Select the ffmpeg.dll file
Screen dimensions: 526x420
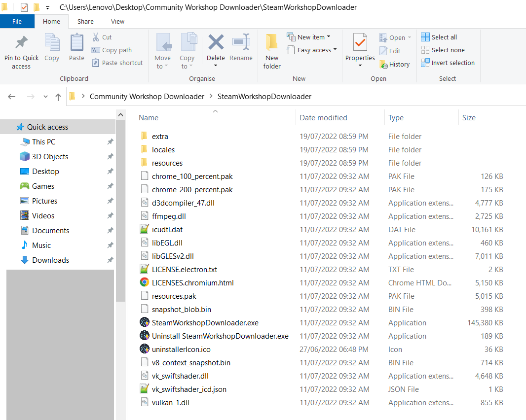[169, 216]
